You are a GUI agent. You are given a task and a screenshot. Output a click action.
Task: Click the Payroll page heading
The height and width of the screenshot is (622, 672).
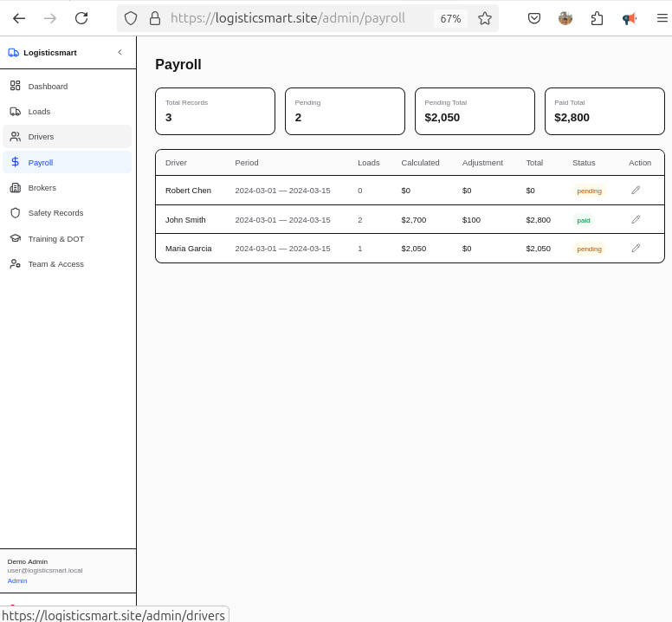pyautogui.click(x=178, y=64)
